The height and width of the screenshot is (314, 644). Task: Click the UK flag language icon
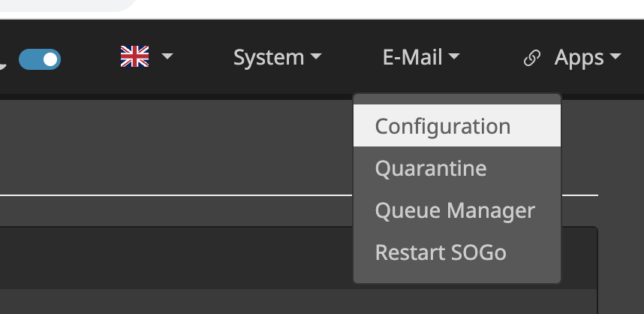(x=135, y=57)
